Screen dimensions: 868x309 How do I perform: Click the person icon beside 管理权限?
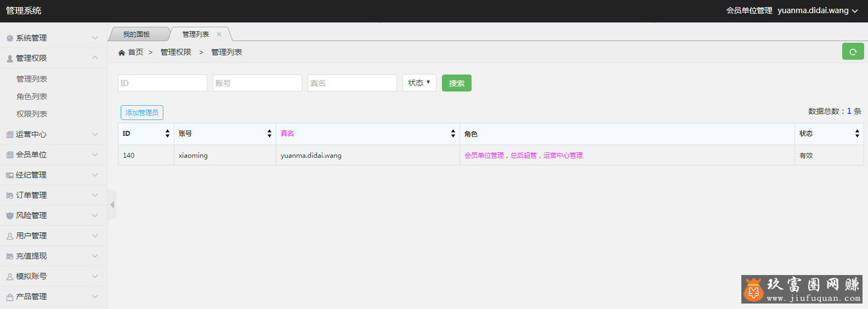coord(10,59)
